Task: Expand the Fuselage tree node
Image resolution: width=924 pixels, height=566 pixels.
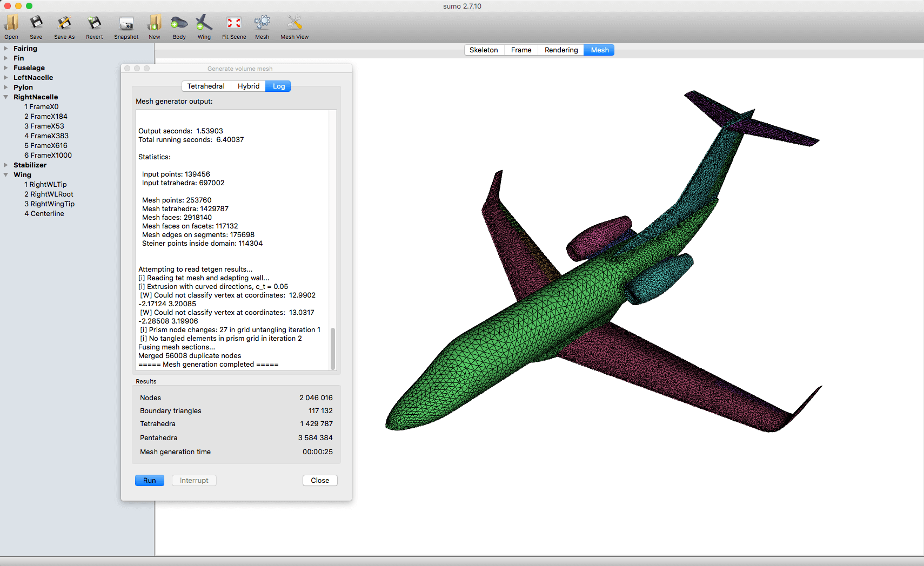Action: point(6,68)
